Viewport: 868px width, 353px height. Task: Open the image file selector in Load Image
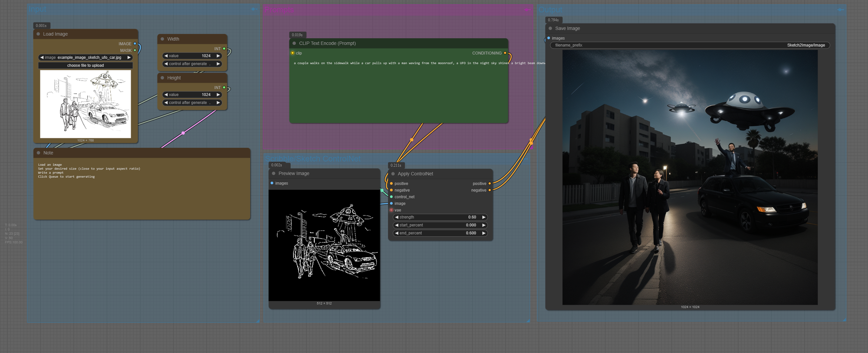pyautogui.click(x=85, y=57)
